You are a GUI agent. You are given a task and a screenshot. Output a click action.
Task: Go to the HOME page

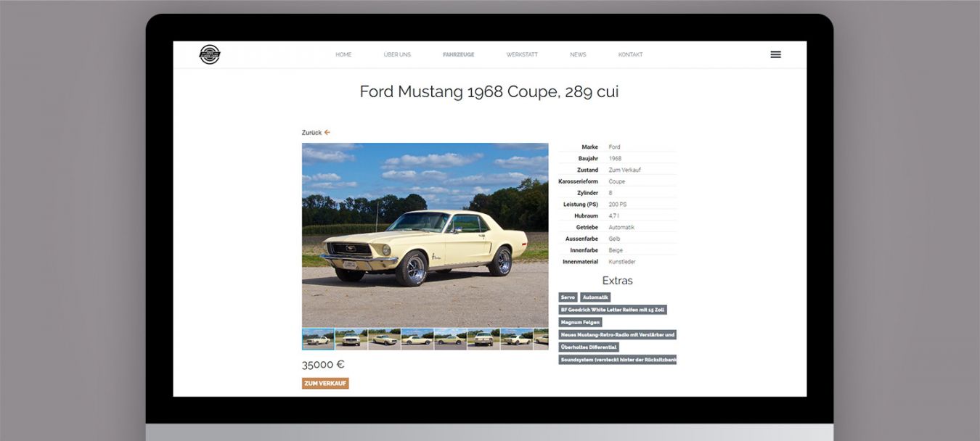[343, 54]
